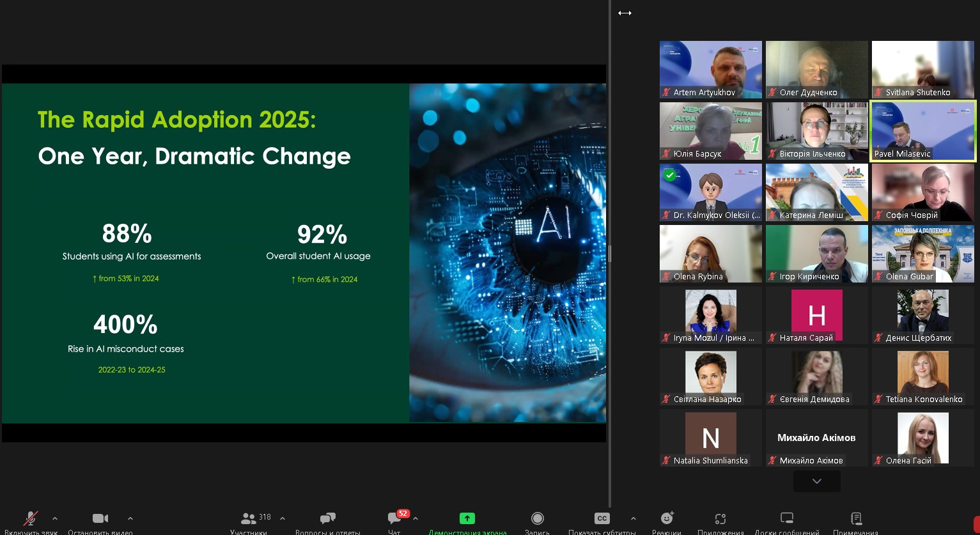980x535 pixels.
Task: Select Pavel Milasevic's highlighted video tile
Action: pos(923,131)
